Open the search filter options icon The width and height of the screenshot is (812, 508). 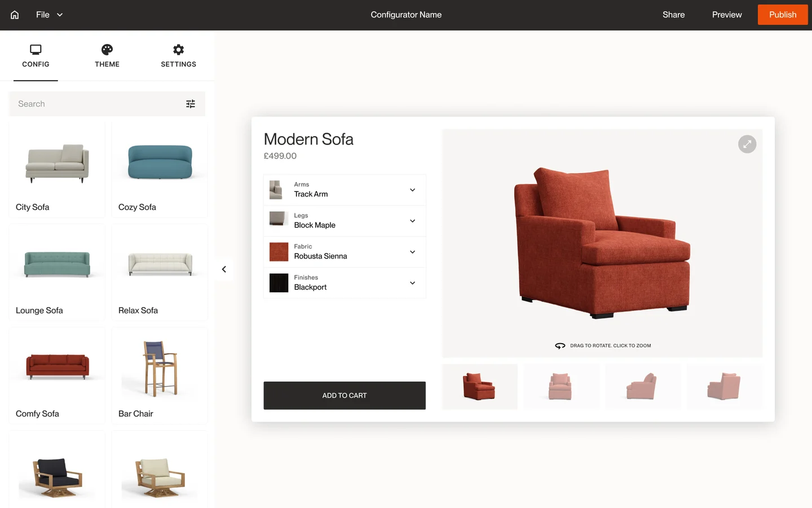pos(191,104)
